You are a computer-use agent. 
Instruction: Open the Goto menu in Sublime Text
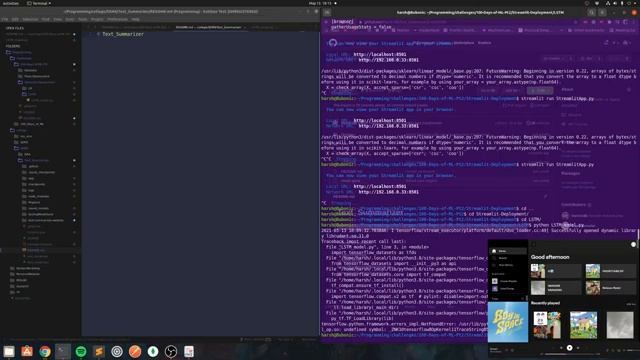(x=70, y=19)
